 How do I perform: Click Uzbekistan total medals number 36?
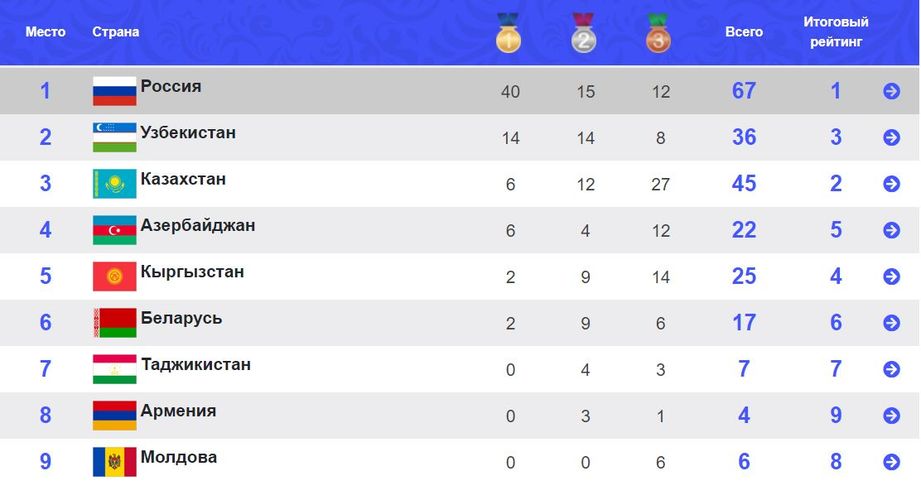pos(743,137)
